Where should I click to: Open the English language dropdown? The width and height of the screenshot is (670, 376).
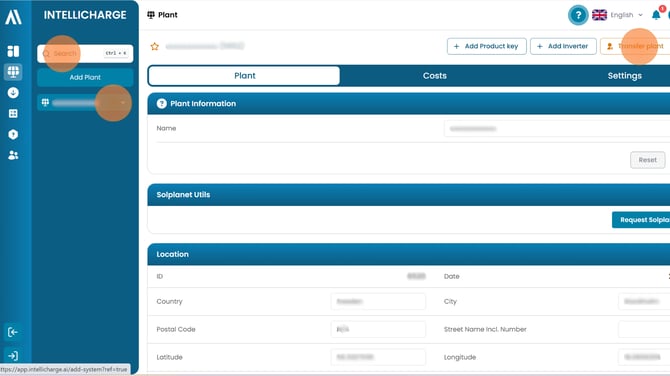pos(626,15)
